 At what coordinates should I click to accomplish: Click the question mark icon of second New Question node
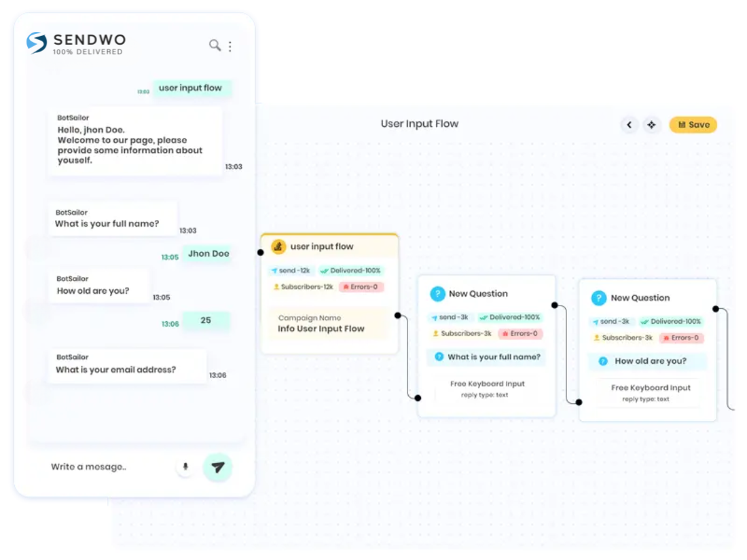click(598, 298)
